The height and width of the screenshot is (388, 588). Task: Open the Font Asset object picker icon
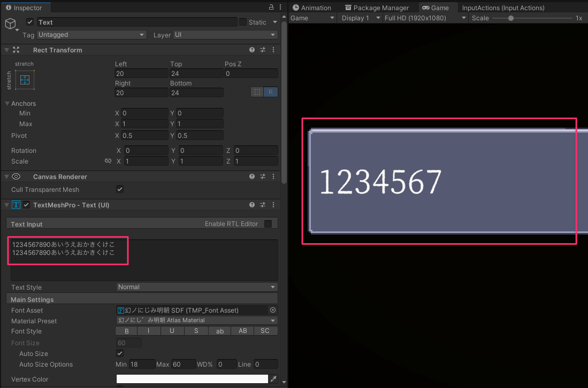coord(272,310)
